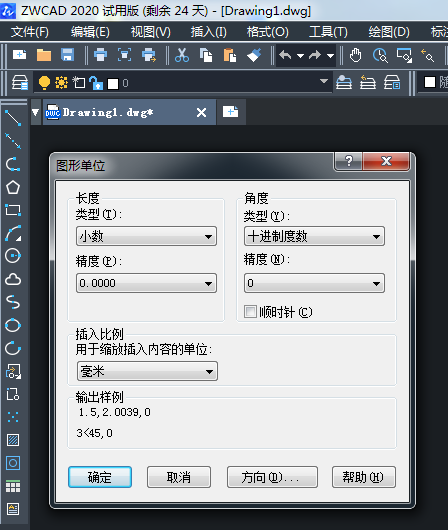Switch to Drawing1.dwg document tab
Screen dimensions: 448x530
coord(108,112)
